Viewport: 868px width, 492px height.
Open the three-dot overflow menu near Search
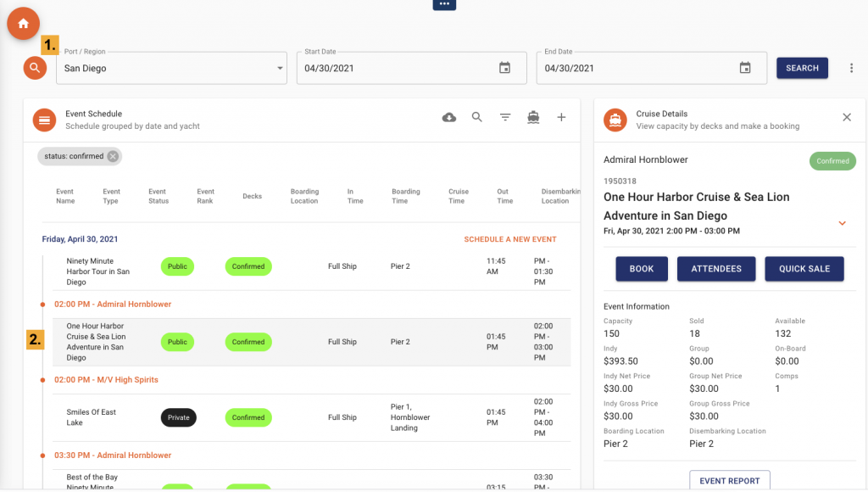[851, 68]
